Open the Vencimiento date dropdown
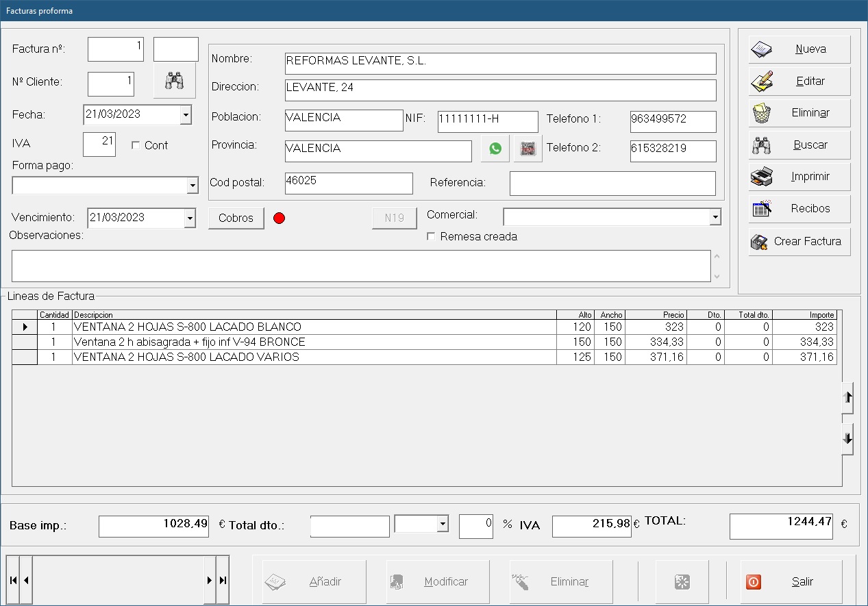The width and height of the screenshot is (868, 606). (190, 218)
